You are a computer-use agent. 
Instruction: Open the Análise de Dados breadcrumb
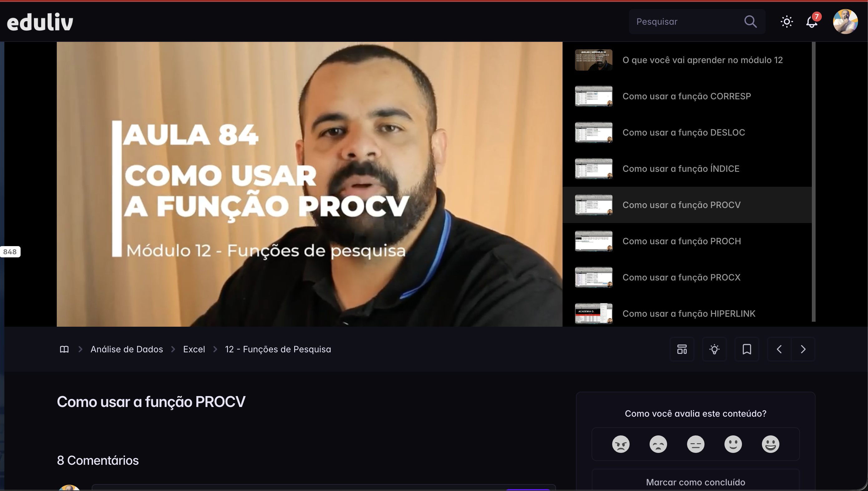(x=127, y=349)
